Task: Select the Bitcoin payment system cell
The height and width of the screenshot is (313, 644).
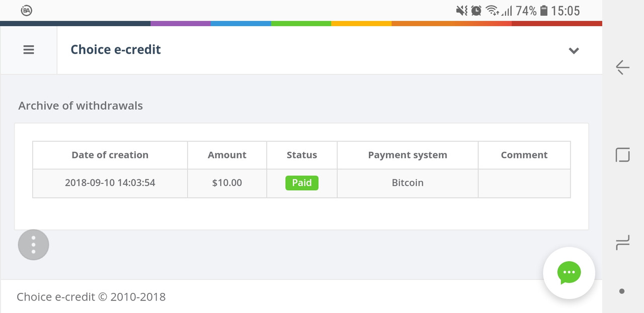Action: click(x=408, y=183)
